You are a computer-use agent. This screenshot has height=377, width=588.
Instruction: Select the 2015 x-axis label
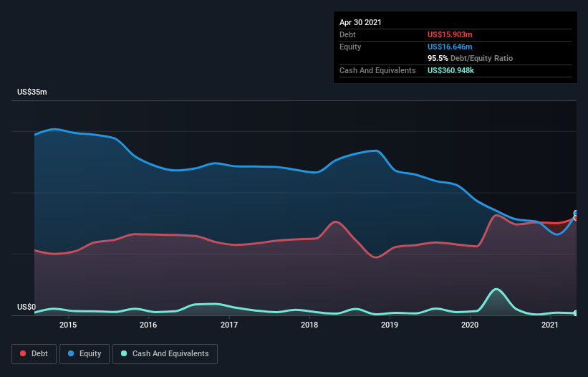point(68,325)
